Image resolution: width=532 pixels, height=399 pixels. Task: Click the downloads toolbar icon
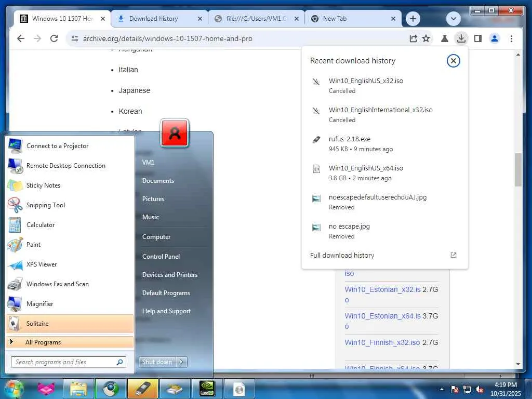[x=461, y=38]
